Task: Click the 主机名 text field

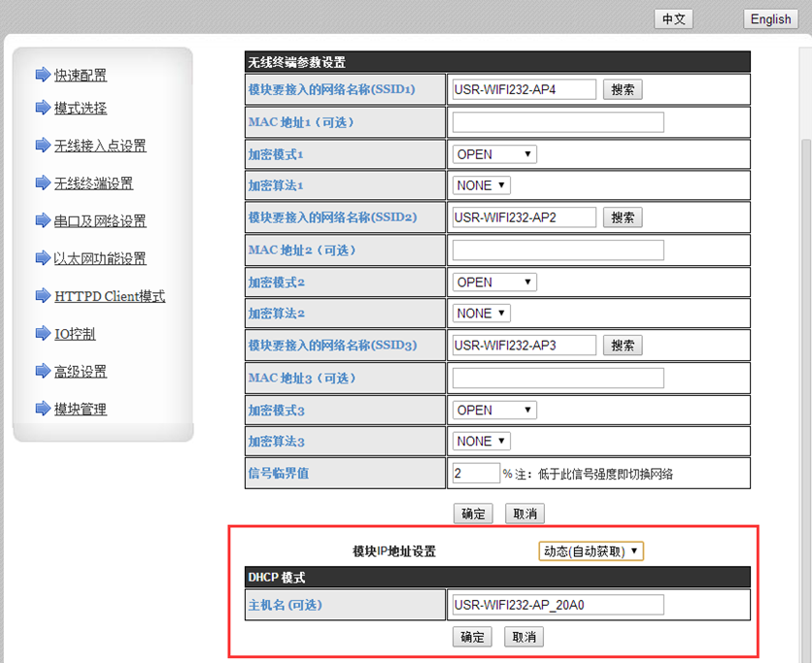Action: coord(558,606)
